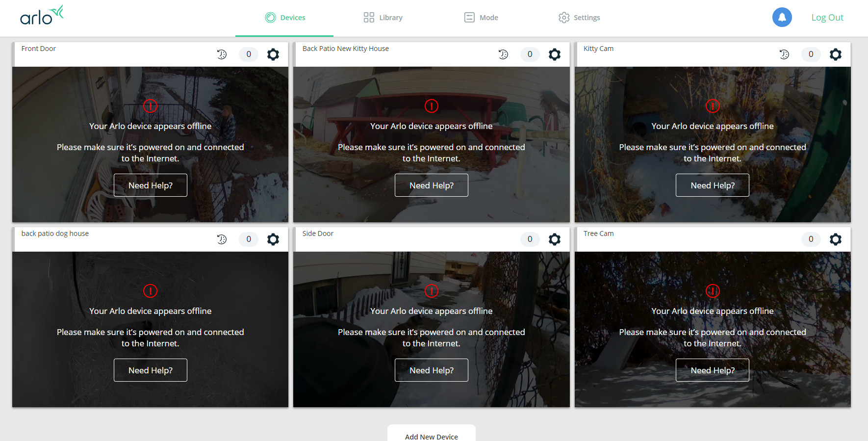Image resolution: width=868 pixels, height=441 pixels.
Task: Open the notifications bell icon
Action: click(x=782, y=18)
